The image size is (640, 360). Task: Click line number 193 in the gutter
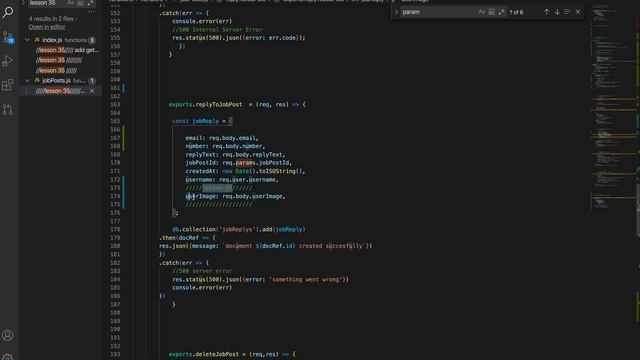[x=115, y=354]
